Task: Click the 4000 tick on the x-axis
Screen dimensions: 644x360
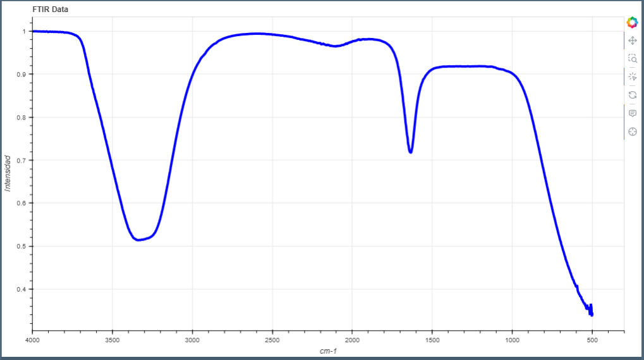Action: (32, 338)
